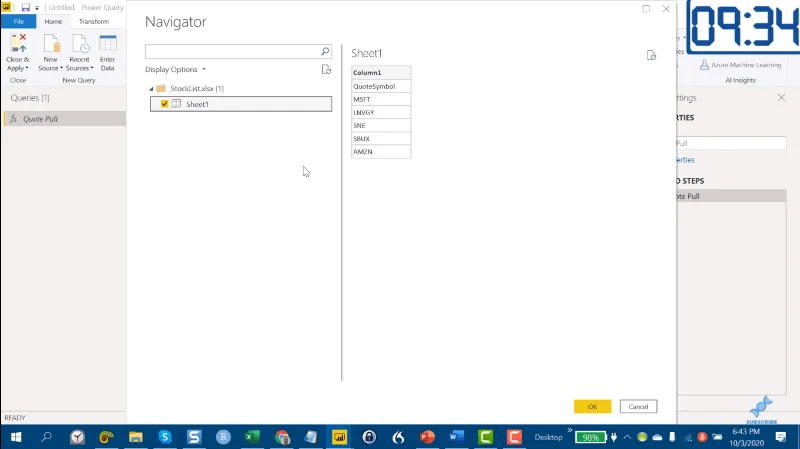Open File Explorer from taskbar
Image resolution: width=800 pixels, height=449 pixels.
[136, 437]
